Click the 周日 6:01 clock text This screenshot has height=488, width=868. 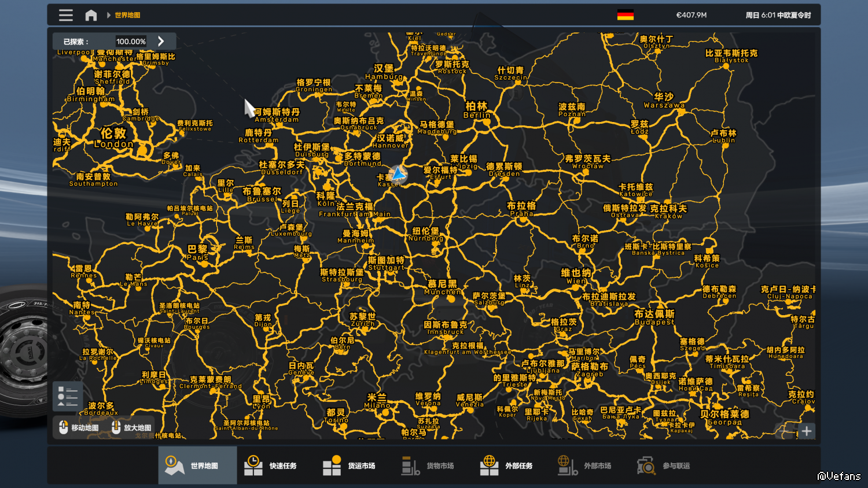[x=778, y=15]
